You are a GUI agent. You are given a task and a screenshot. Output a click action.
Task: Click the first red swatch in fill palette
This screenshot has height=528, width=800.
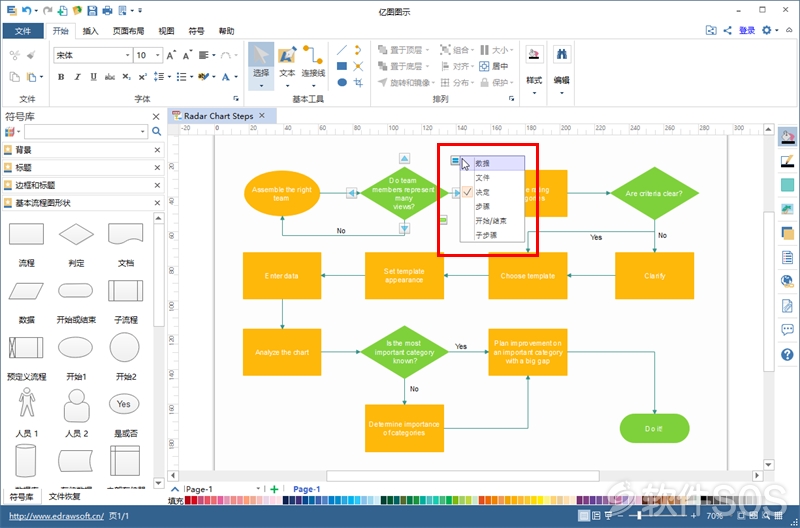pos(187,500)
